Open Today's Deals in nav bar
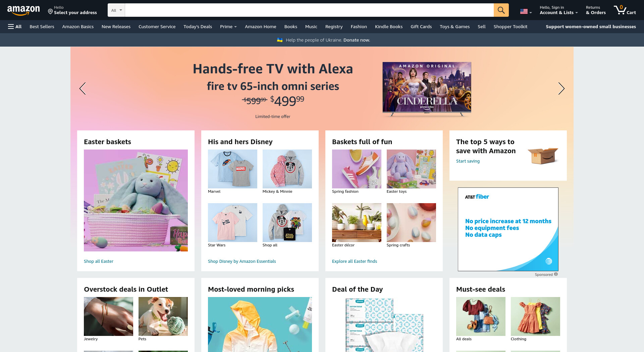This screenshot has height=352, width=644. click(x=198, y=26)
